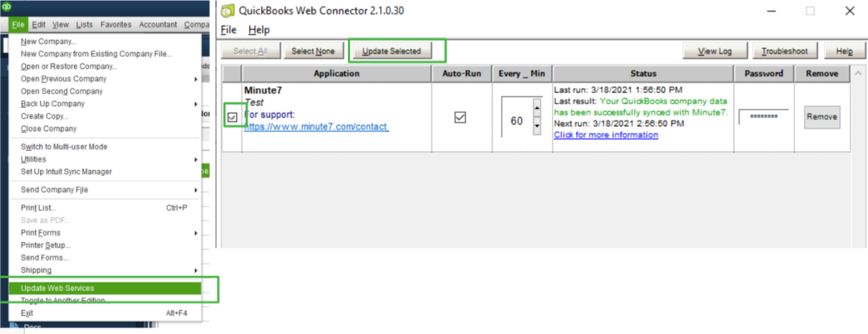Viewport: 868px width, 334px height.
Task: Open the Web Connector File menu
Action: [x=228, y=30]
